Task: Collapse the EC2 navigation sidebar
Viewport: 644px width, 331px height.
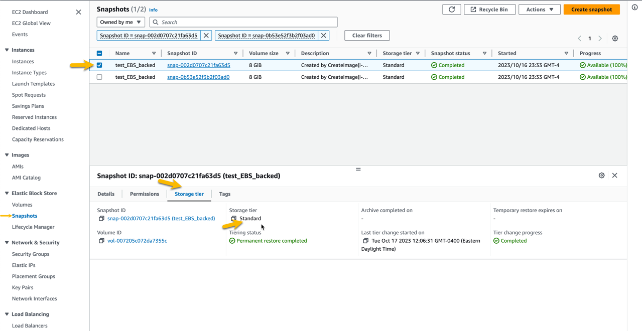Action: click(78, 12)
